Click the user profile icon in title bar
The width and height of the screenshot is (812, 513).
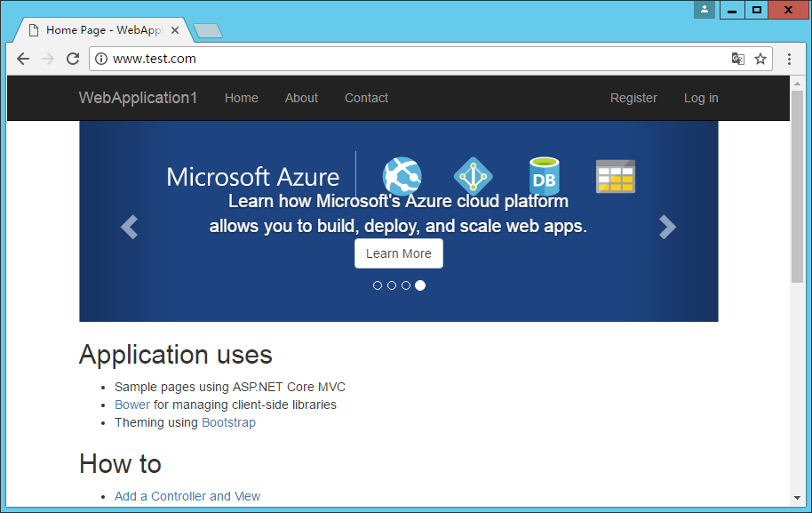coord(705,10)
